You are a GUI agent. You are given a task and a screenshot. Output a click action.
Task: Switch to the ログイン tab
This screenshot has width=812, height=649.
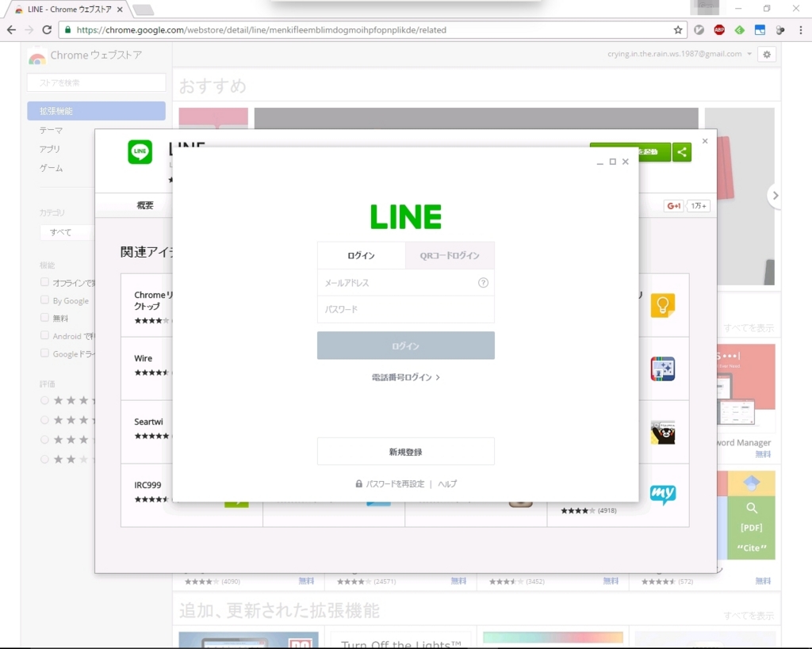click(x=361, y=256)
